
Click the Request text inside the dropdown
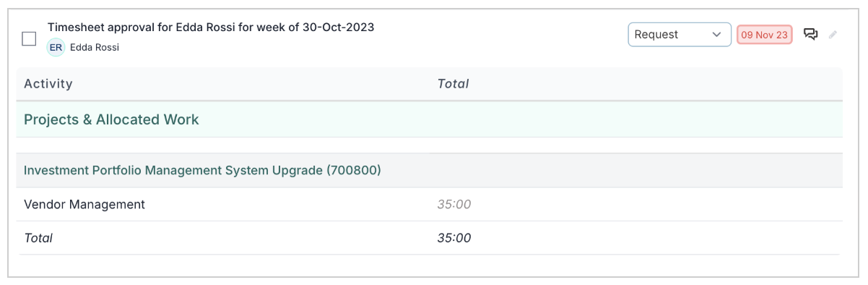click(656, 34)
